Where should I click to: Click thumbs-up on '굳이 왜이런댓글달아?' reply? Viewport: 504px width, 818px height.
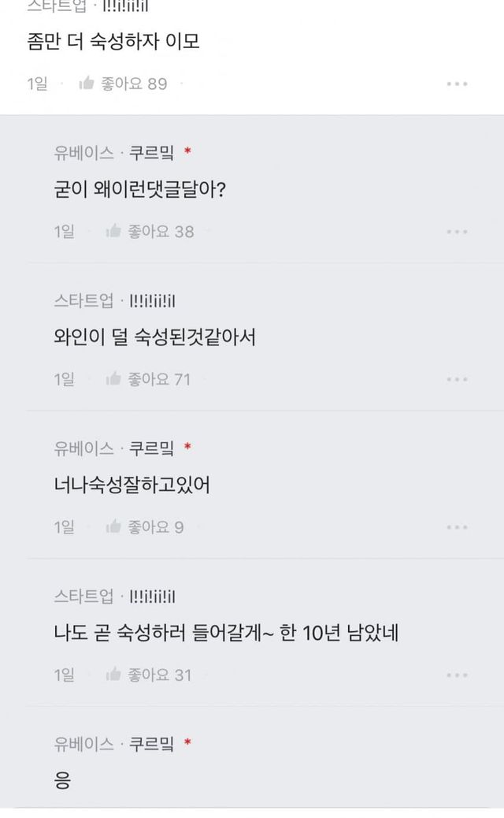[113, 231]
